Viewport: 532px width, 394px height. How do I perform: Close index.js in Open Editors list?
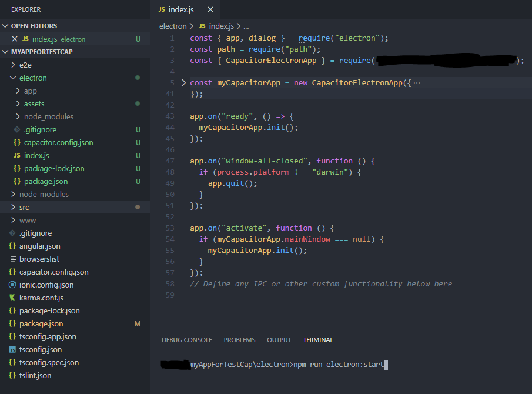(15, 39)
